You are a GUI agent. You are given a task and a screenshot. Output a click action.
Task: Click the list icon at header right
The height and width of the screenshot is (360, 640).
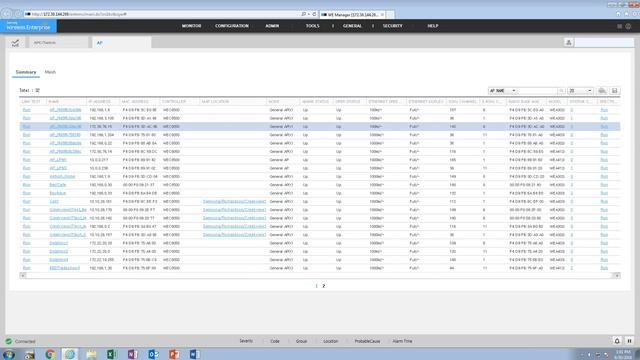(619, 26)
